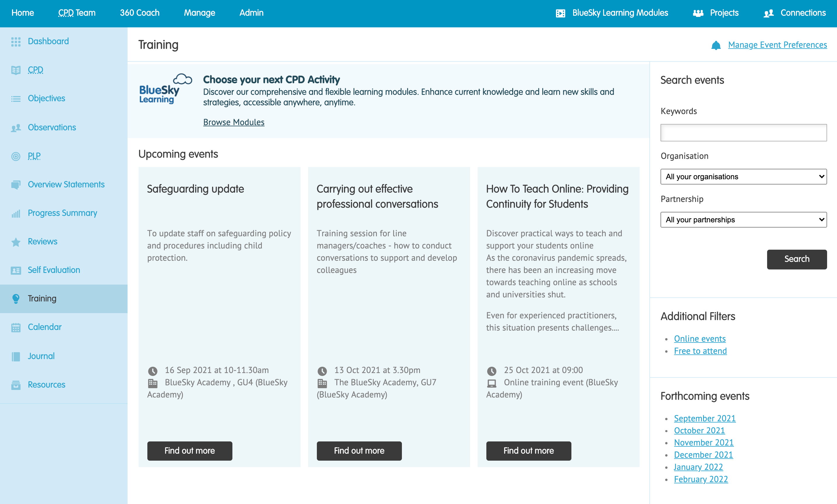This screenshot has height=504, width=837.
Task: Click the laptop icon beside Online training event
Action: [x=492, y=383]
